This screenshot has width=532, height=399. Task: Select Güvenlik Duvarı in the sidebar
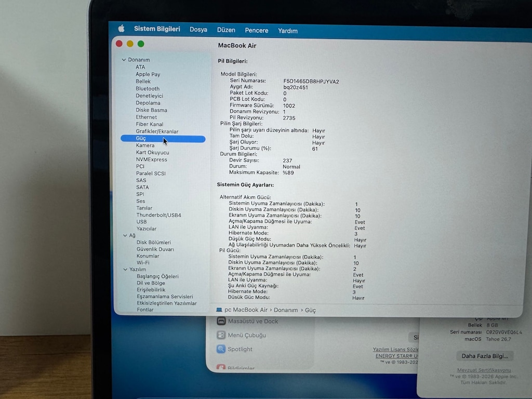coord(155,249)
